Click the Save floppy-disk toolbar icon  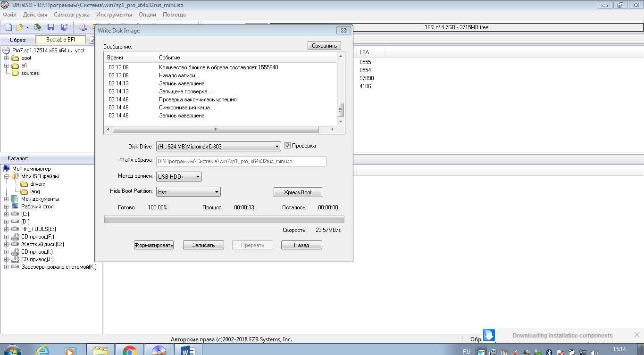click(51, 27)
